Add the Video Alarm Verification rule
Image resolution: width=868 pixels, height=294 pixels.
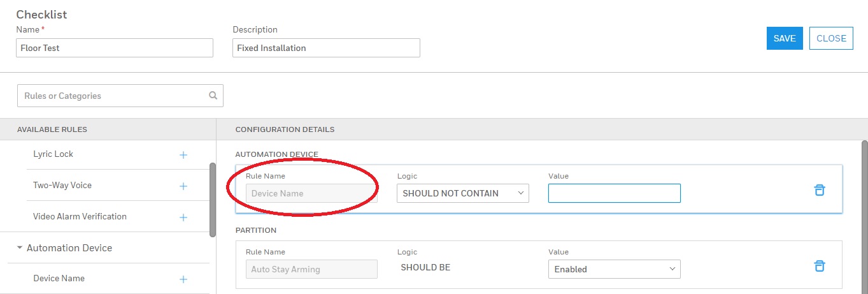click(183, 217)
